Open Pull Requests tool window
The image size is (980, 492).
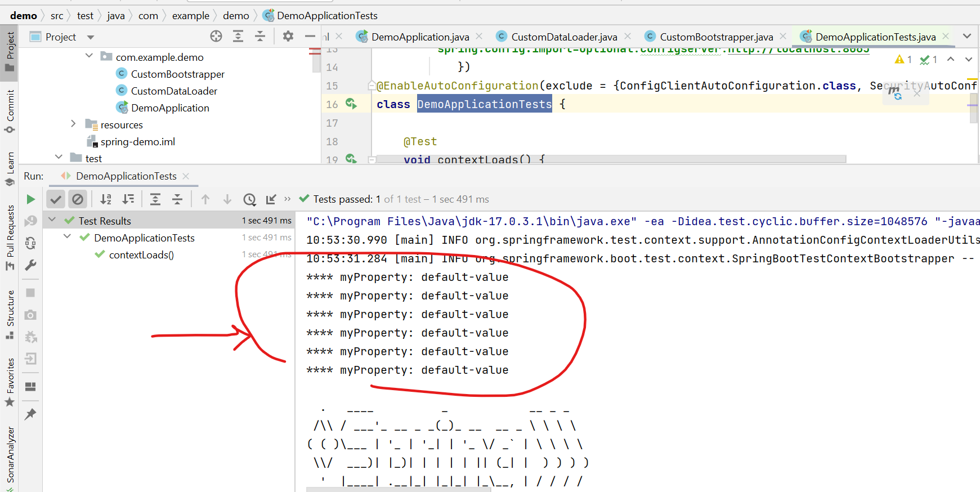[x=10, y=238]
